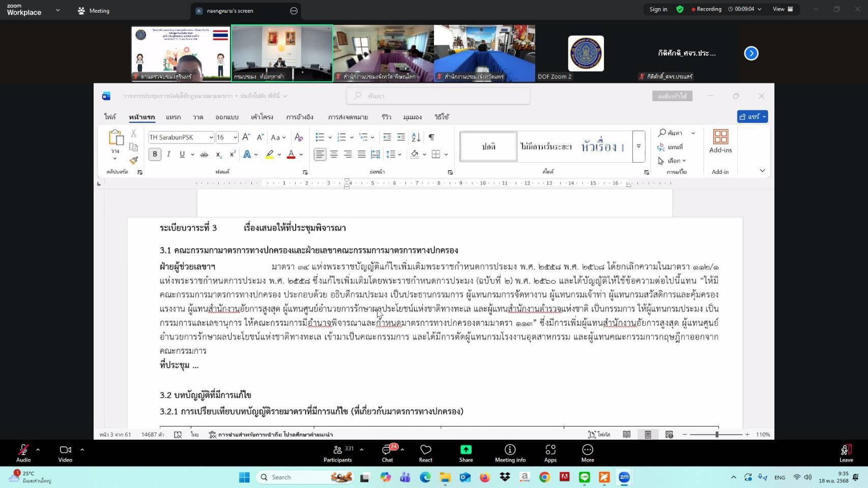Toggle Underline on selected text
868x488 pixels.
[x=181, y=154]
